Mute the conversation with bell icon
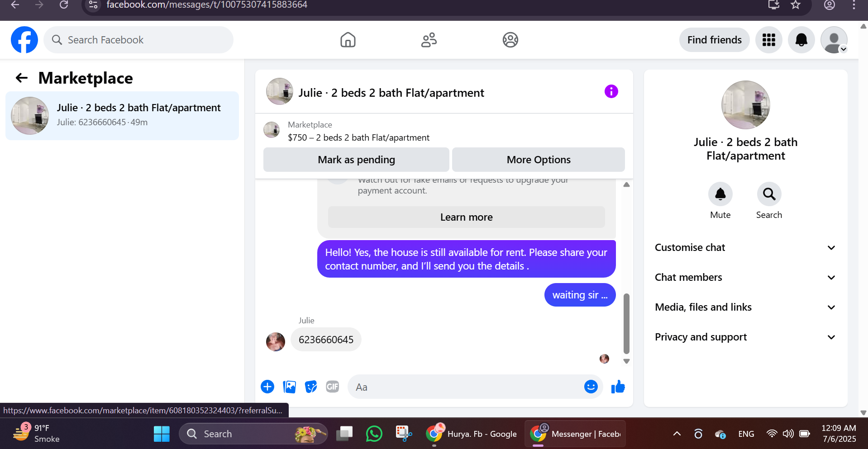This screenshot has height=449, width=868. 720,194
